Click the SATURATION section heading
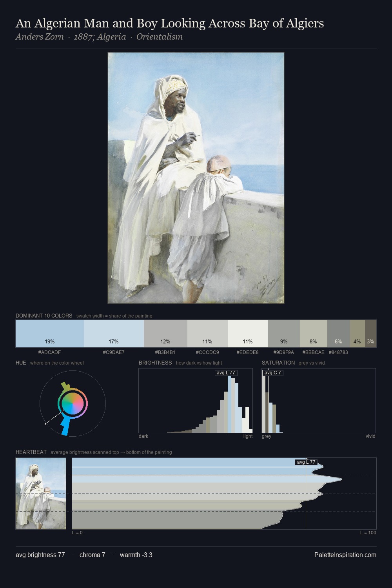The image size is (392, 588). (x=278, y=363)
